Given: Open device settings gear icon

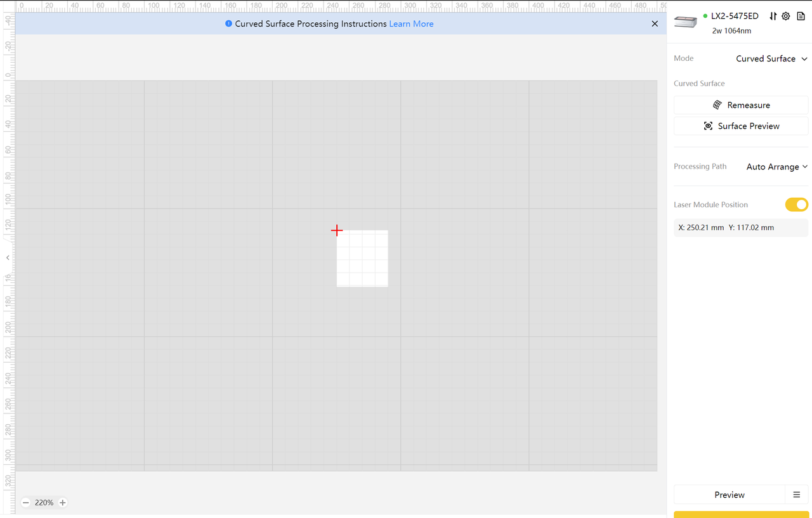Looking at the screenshot, I should pyautogui.click(x=786, y=16).
